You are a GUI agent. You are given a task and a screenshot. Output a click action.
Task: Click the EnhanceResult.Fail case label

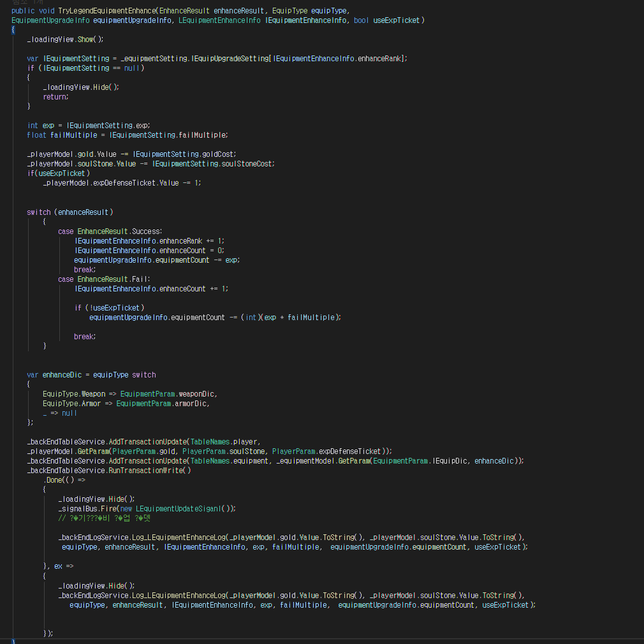[112, 279]
